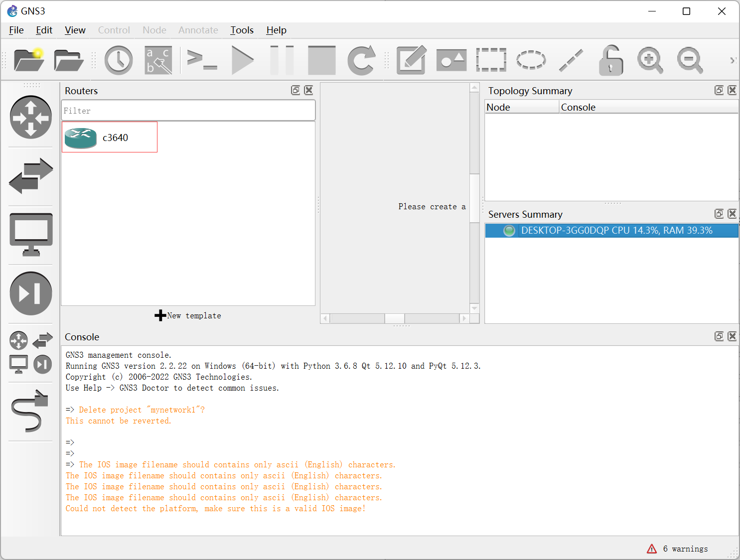Select the c3640 router template
The height and width of the screenshot is (560, 740).
click(x=110, y=137)
